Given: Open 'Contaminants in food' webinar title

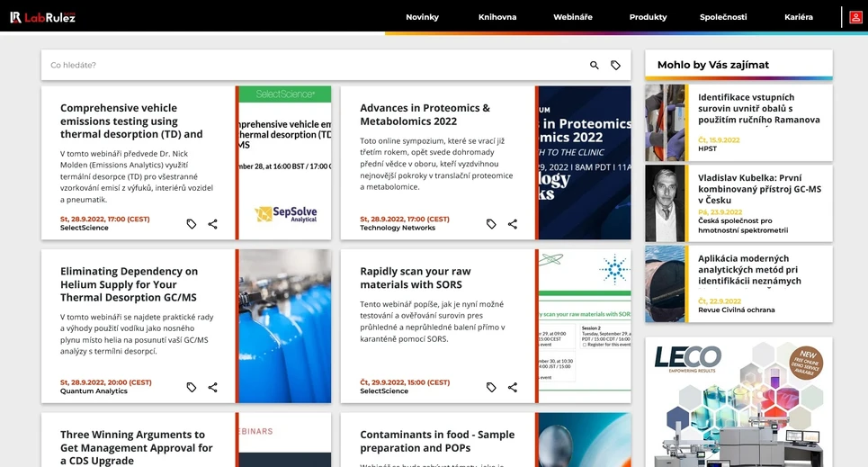Looking at the screenshot, I should click(437, 441).
